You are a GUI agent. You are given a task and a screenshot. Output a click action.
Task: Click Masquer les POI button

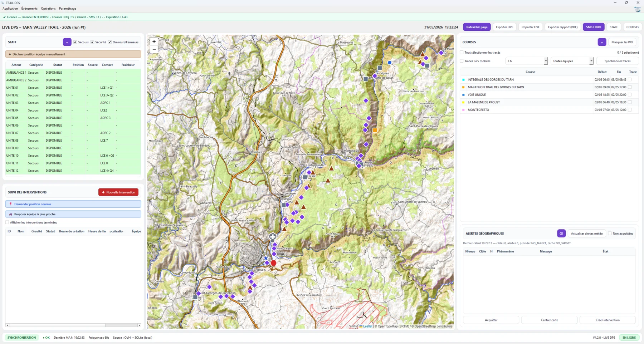pyautogui.click(x=622, y=42)
